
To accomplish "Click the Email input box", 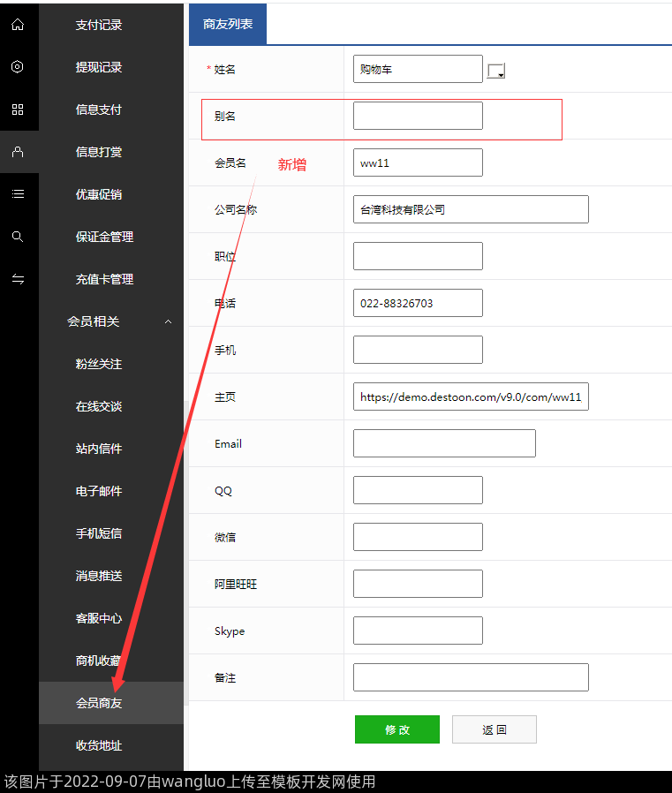I will [444, 443].
